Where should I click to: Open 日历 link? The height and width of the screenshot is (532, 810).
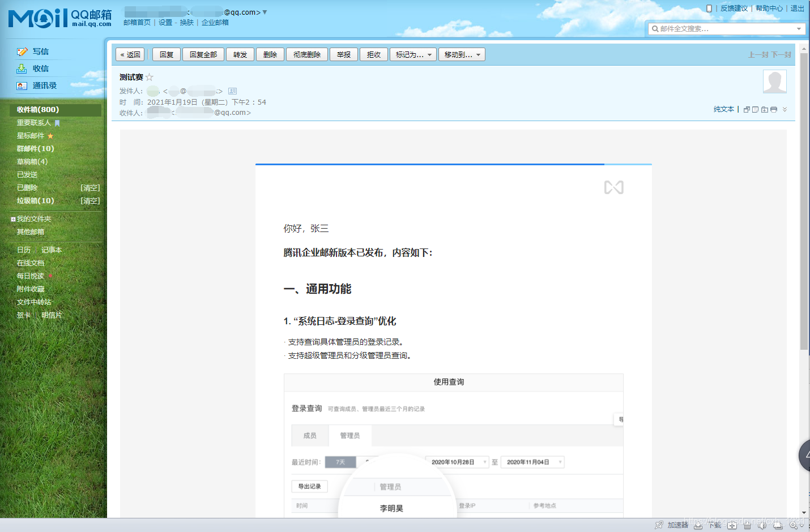(x=24, y=250)
